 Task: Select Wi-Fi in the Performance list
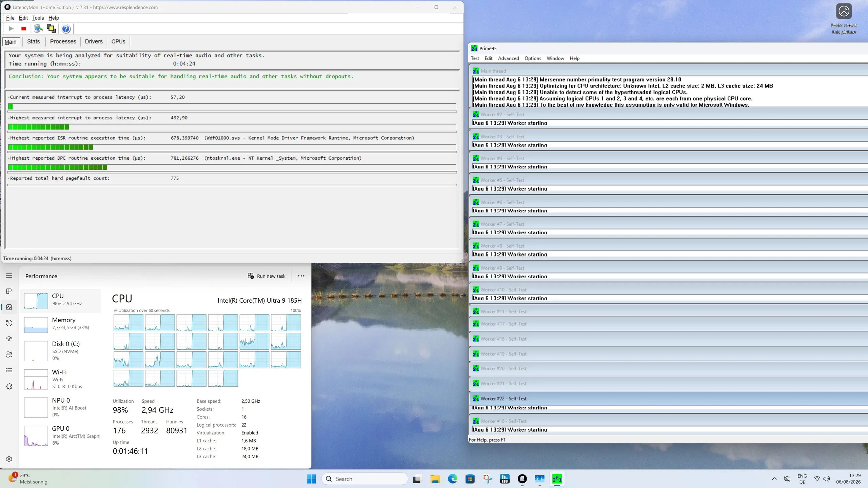coord(61,379)
